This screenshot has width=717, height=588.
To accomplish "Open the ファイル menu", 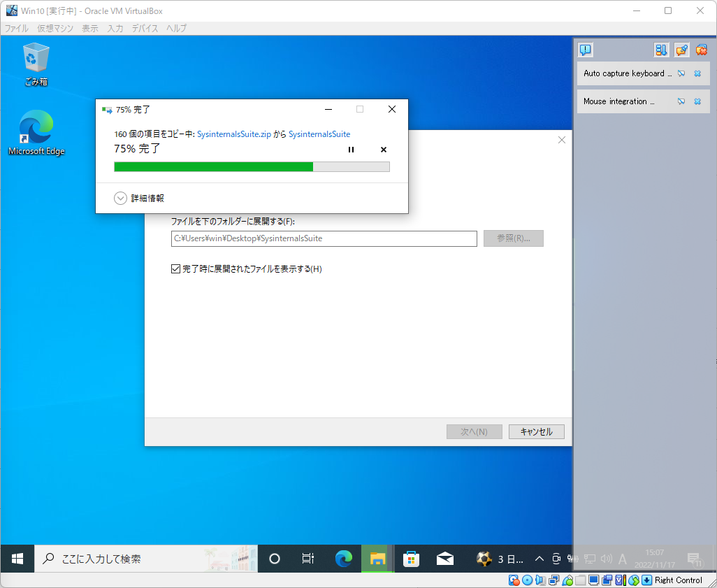I will pos(17,28).
